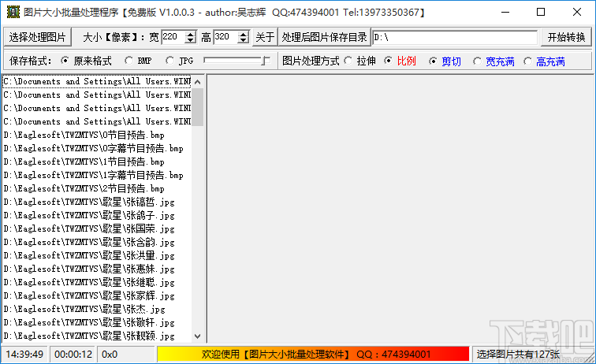Click the file list scrollbar thumb

point(197,107)
